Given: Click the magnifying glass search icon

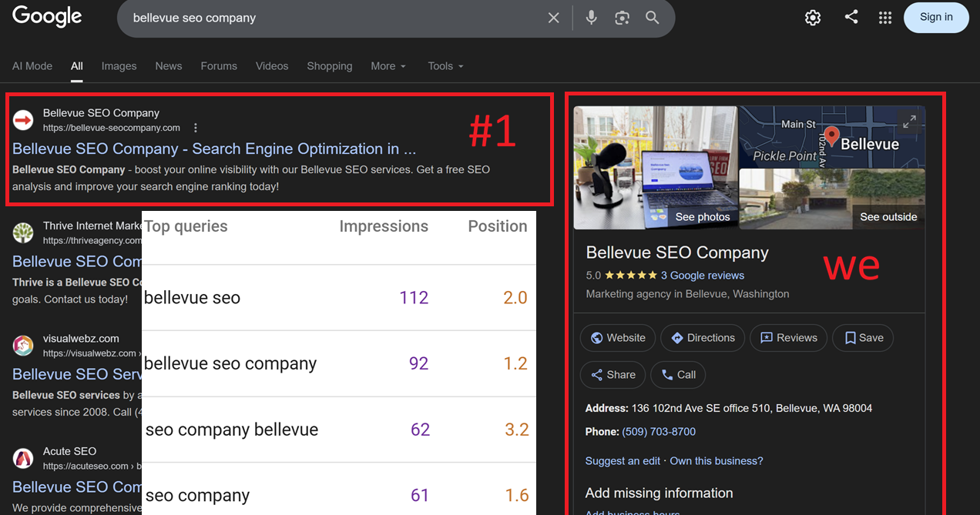Looking at the screenshot, I should [x=653, y=18].
